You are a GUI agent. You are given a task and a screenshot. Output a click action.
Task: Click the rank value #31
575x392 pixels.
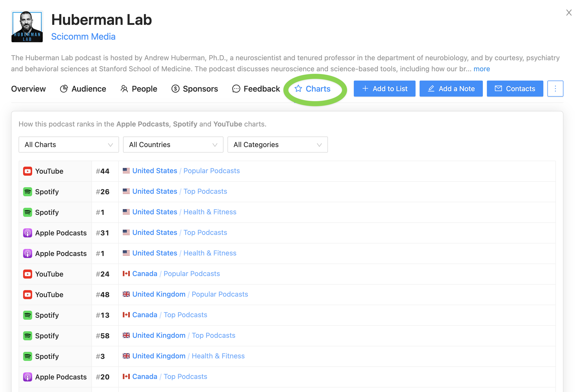point(103,233)
